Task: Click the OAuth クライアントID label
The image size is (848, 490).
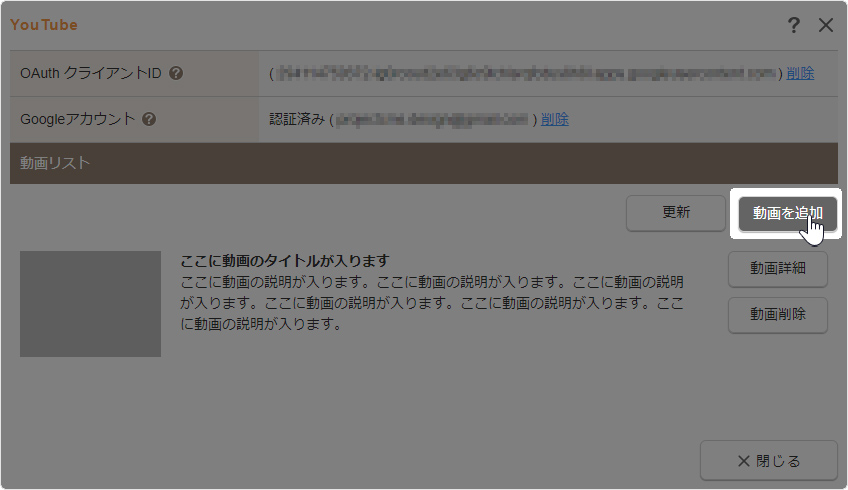Action: tap(90, 73)
